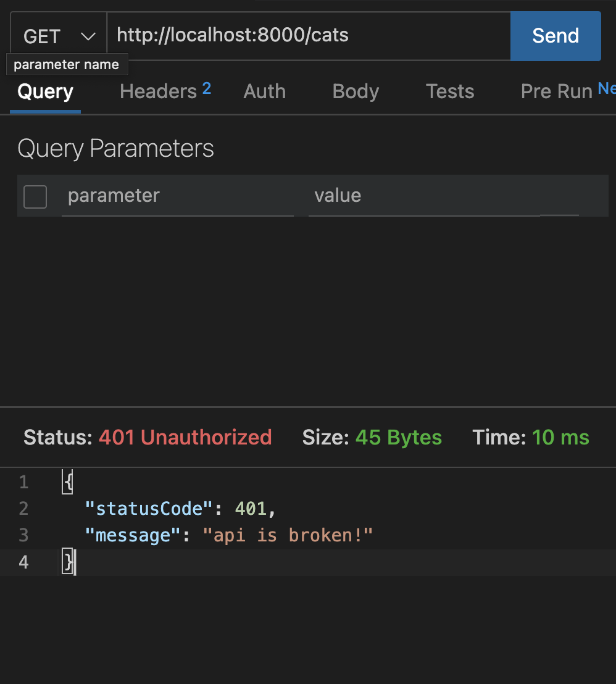Open the Tests tab

450,91
